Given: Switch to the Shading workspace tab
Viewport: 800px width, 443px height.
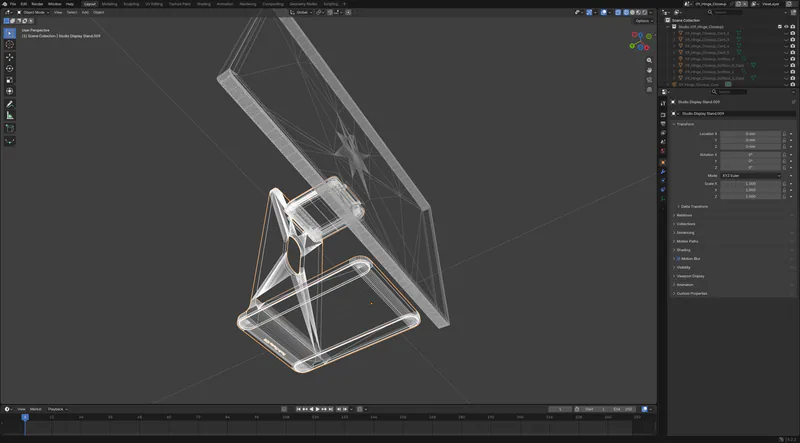Looking at the screenshot, I should [x=204, y=4].
